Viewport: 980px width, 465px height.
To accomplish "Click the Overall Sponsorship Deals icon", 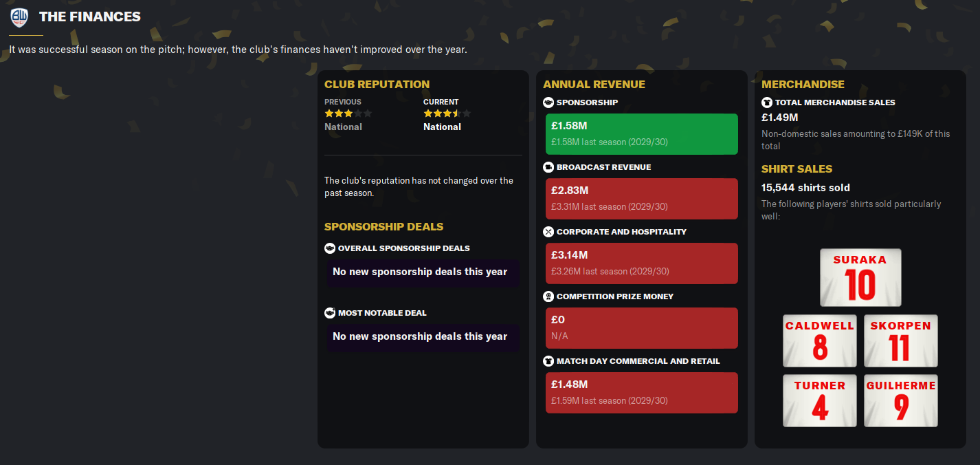I will tap(330, 248).
